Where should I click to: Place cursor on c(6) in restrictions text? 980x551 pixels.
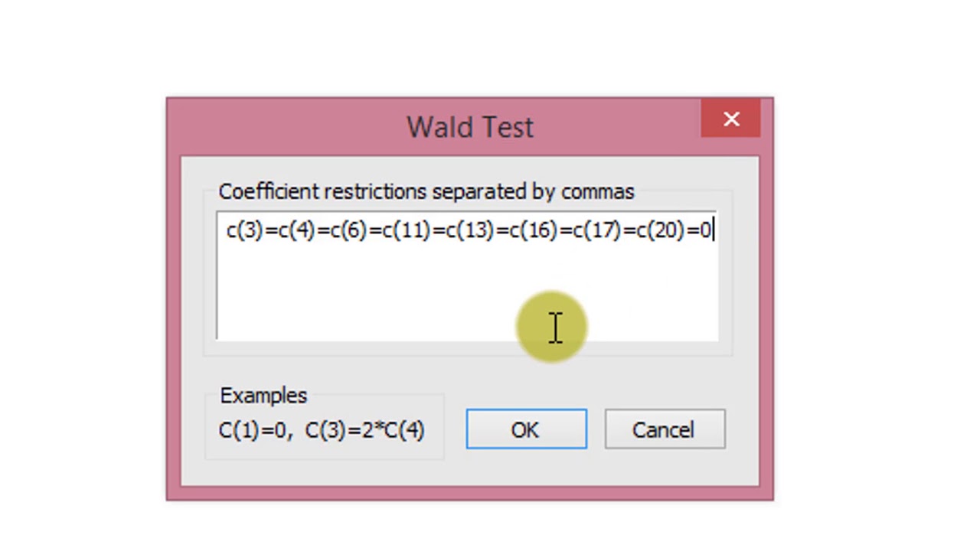coord(349,230)
